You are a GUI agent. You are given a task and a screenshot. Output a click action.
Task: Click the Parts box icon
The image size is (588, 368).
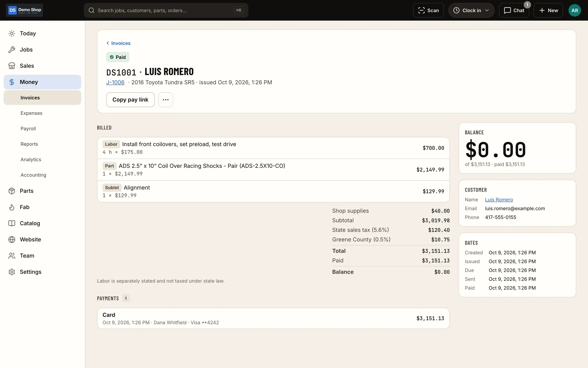click(x=12, y=191)
